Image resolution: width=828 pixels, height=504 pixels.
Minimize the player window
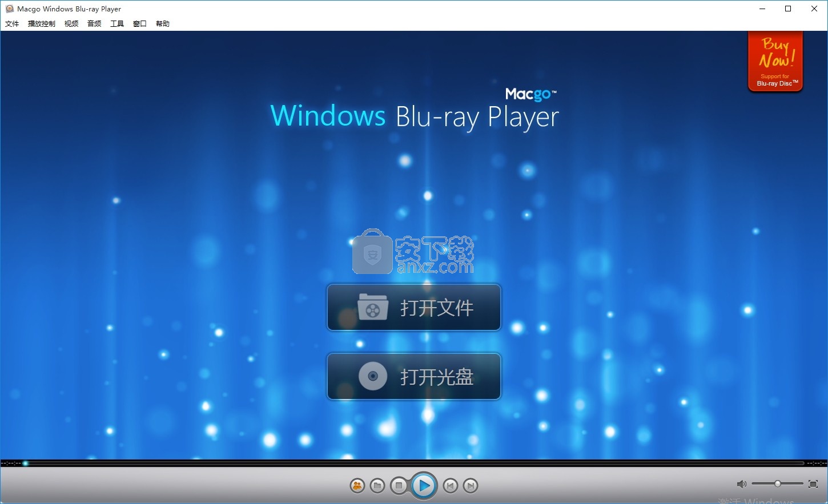[x=762, y=9]
